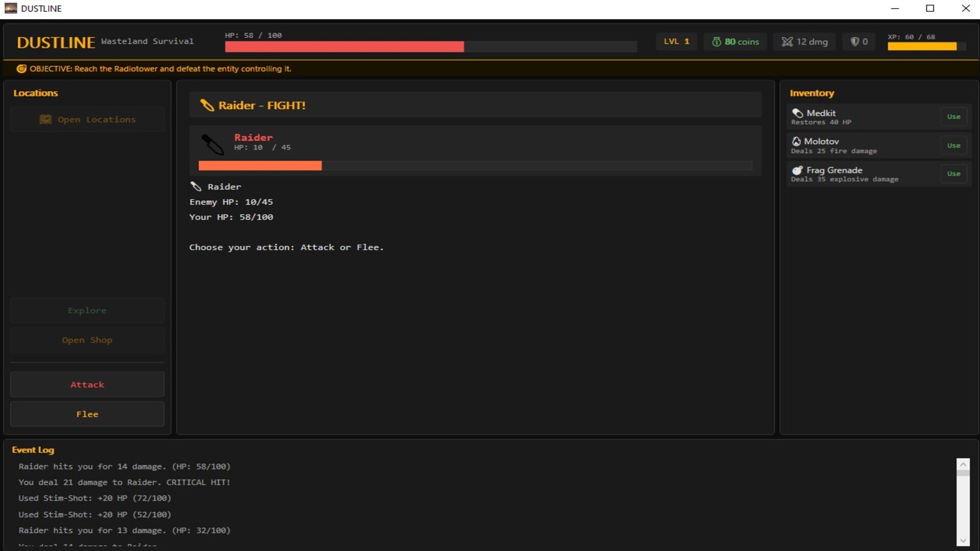Use the Frag Grenade item
This screenshot has width=980, height=551.
(953, 174)
